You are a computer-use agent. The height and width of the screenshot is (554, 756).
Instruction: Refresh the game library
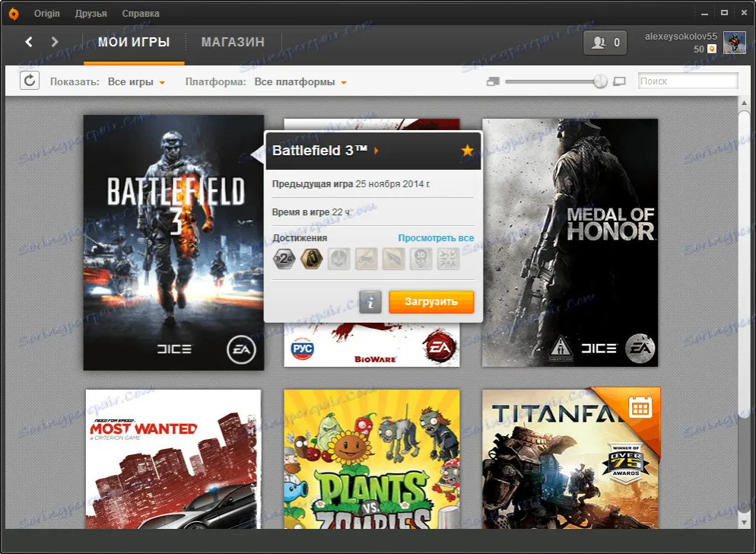coord(30,81)
